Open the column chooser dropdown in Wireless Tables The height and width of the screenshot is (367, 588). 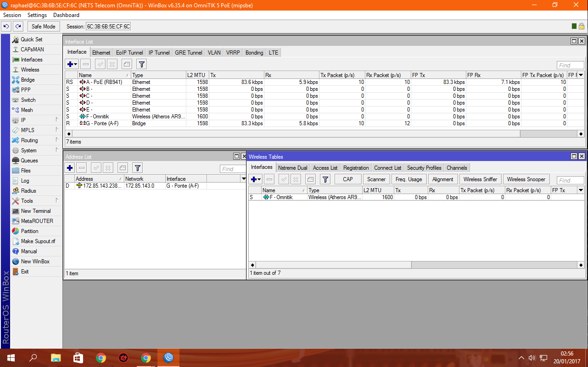581,190
